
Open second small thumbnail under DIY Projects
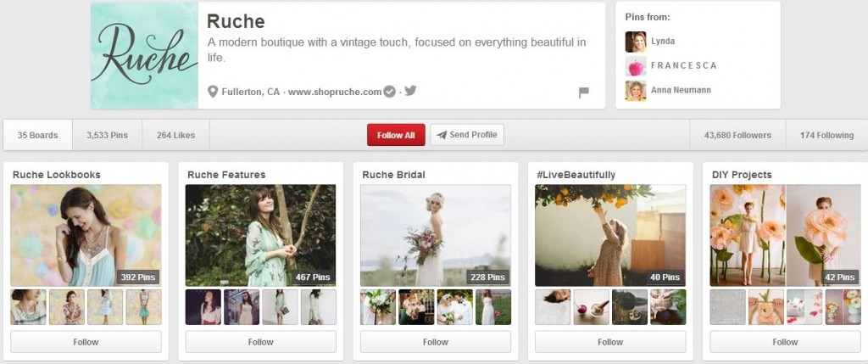(766, 307)
